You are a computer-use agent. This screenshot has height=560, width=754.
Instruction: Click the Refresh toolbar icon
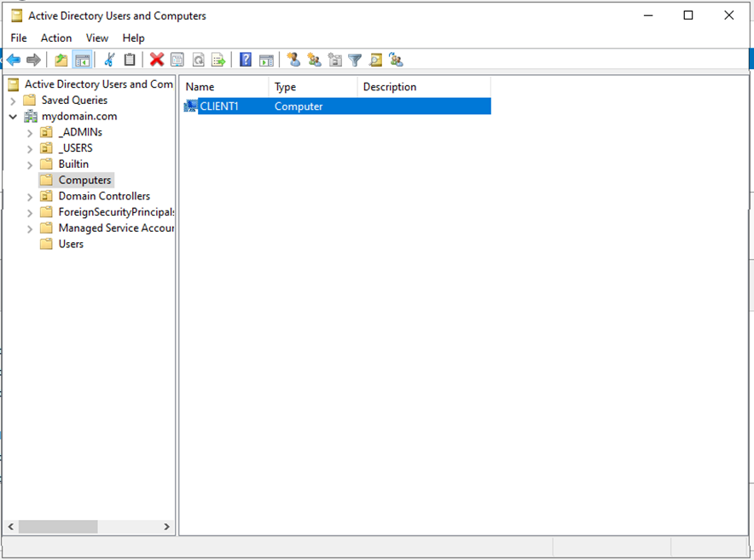(x=198, y=60)
